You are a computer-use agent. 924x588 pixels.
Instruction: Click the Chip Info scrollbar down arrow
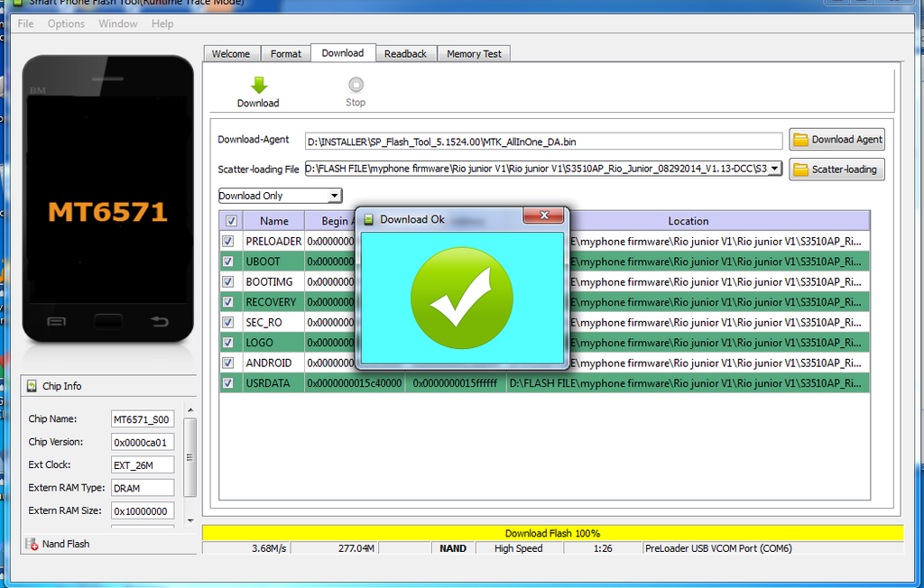[190, 520]
